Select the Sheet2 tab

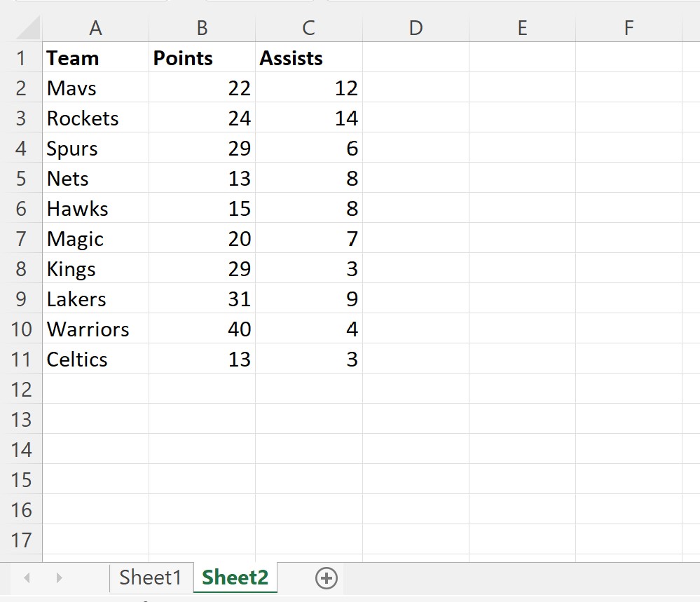coord(235,577)
